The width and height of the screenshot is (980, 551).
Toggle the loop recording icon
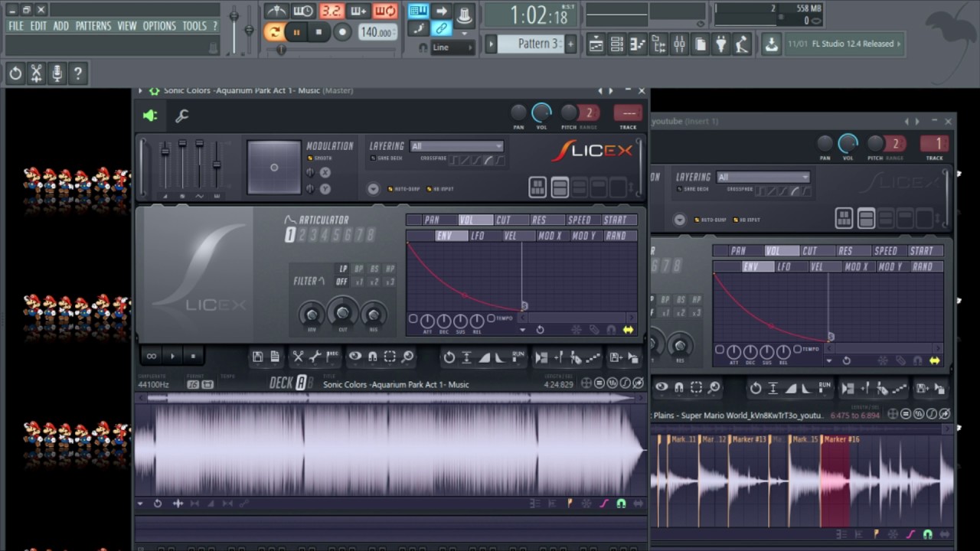(x=385, y=11)
